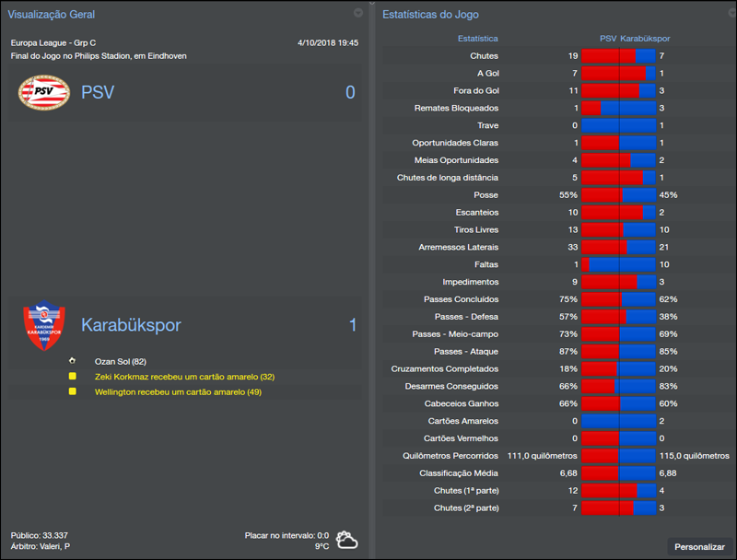The height and width of the screenshot is (560, 737).
Task: Click the Posse possession bar
Action: coord(618,195)
